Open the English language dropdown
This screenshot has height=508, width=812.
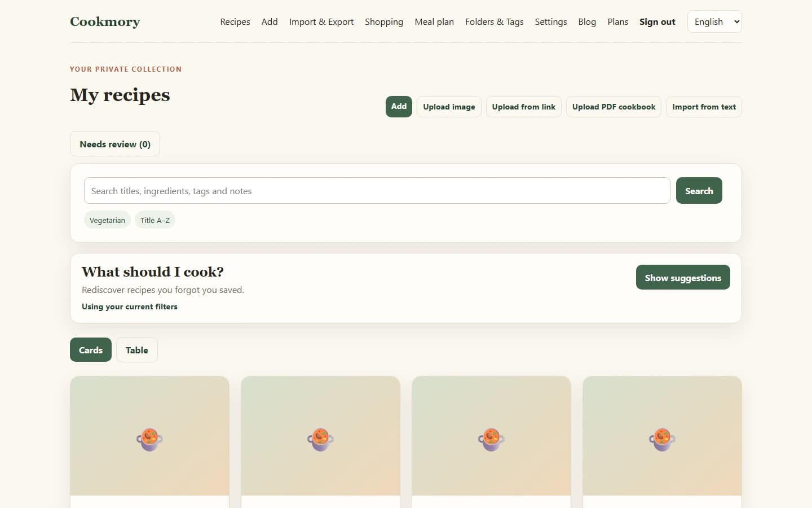(x=714, y=21)
